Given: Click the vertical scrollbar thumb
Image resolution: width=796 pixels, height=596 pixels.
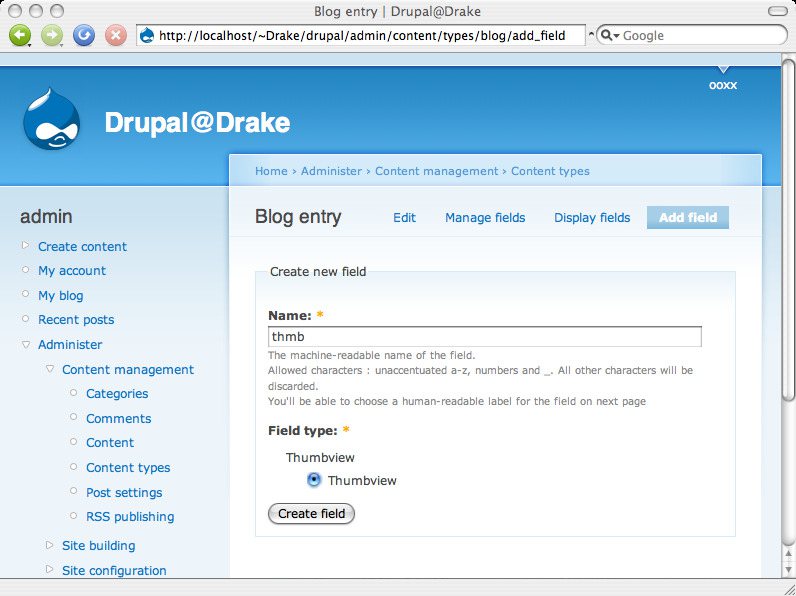Looking at the screenshot, I should (788, 228).
